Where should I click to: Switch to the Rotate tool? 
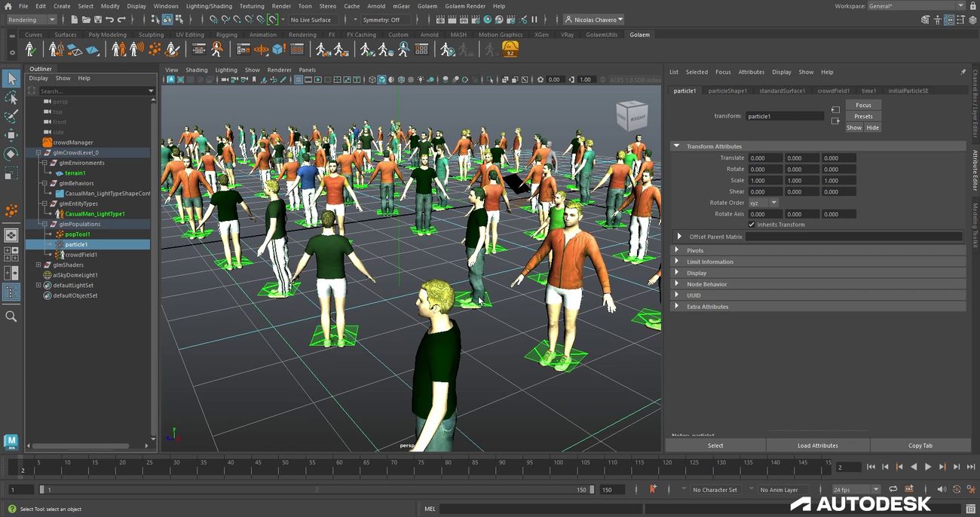pos(11,154)
